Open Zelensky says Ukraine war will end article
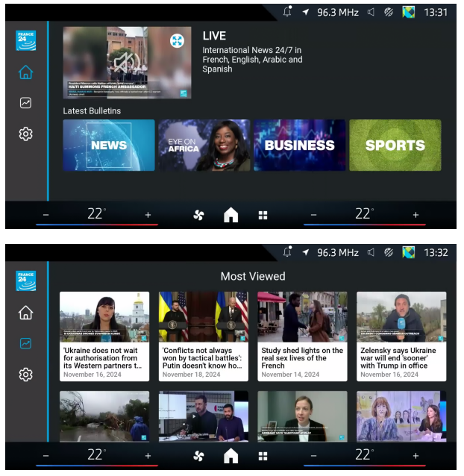The height and width of the screenshot is (476, 464). (401, 336)
